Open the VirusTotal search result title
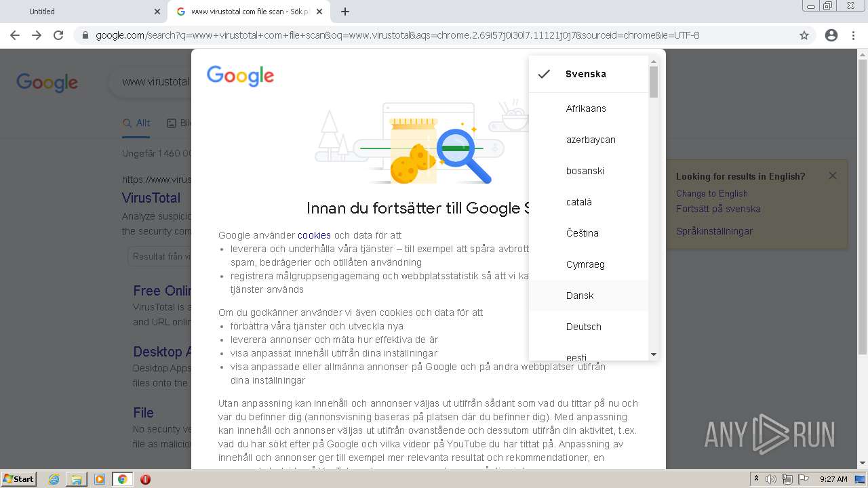Viewport: 868px width, 488px height. click(x=151, y=198)
